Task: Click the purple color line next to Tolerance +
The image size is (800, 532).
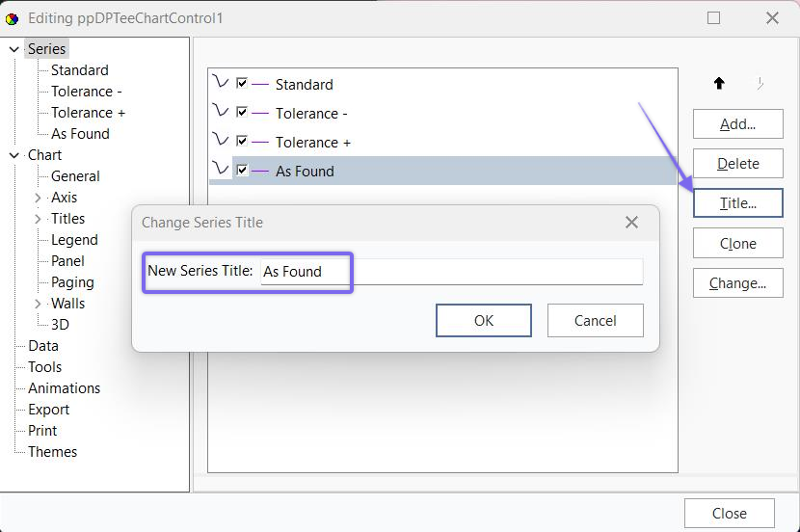Action: pyautogui.click(x=260, y=143)
